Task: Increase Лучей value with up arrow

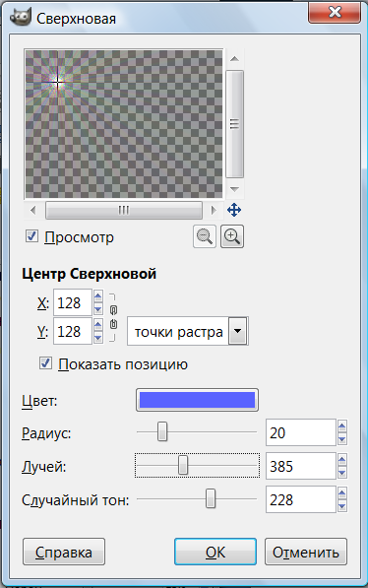Action: click(x=341, y=459)
